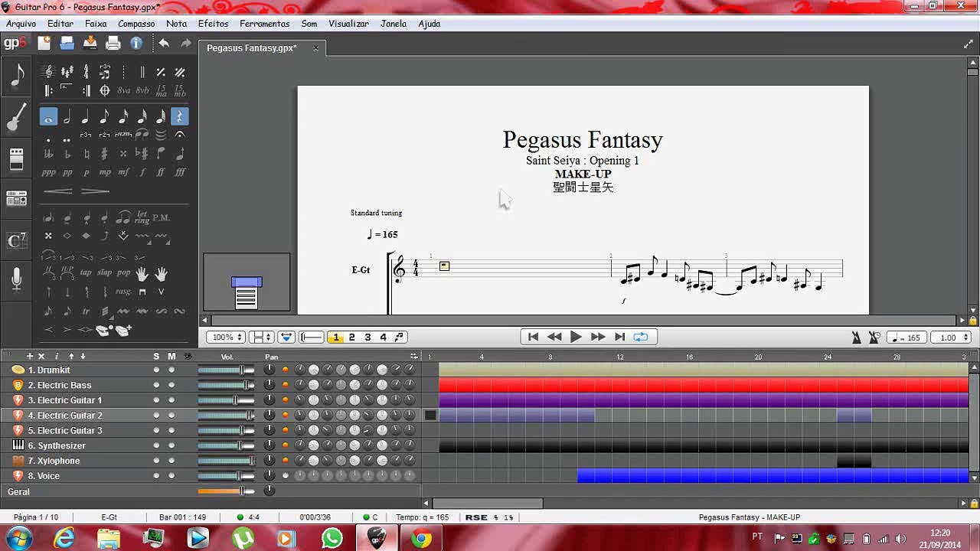
Task: Select the highlighted rest icon
Action: pyautogui.click(x=180, y=117)
